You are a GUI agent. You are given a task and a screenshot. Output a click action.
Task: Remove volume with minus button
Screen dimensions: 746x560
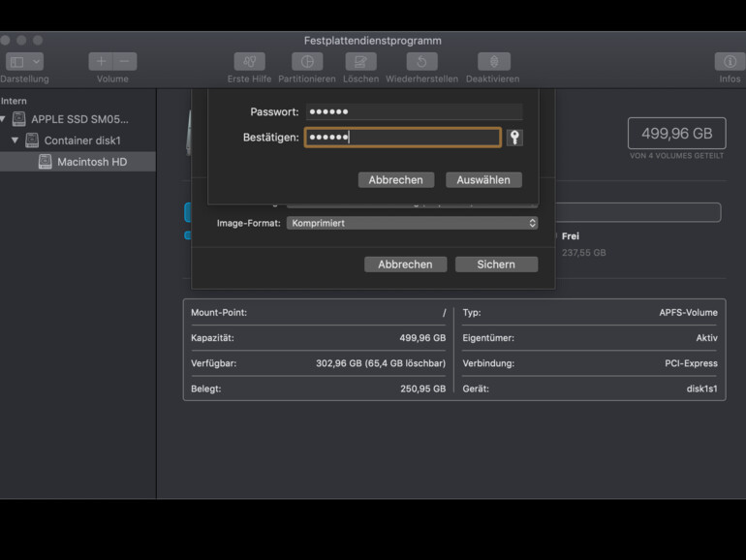tap(125, 62)
